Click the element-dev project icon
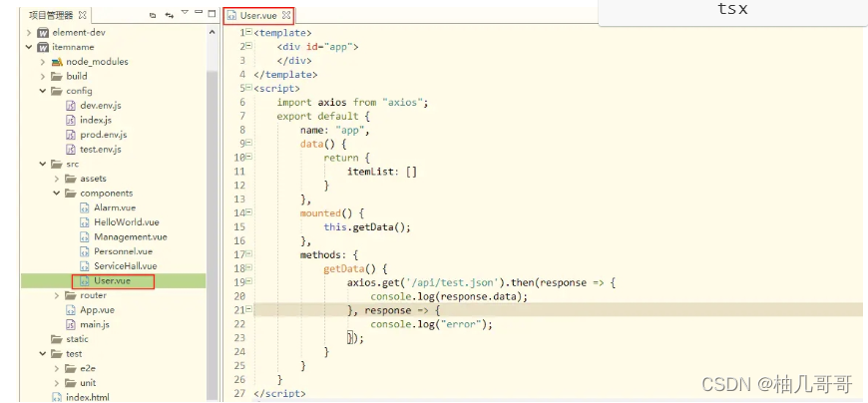This screenshot has height=403, width=868. [x=43, y=33]
